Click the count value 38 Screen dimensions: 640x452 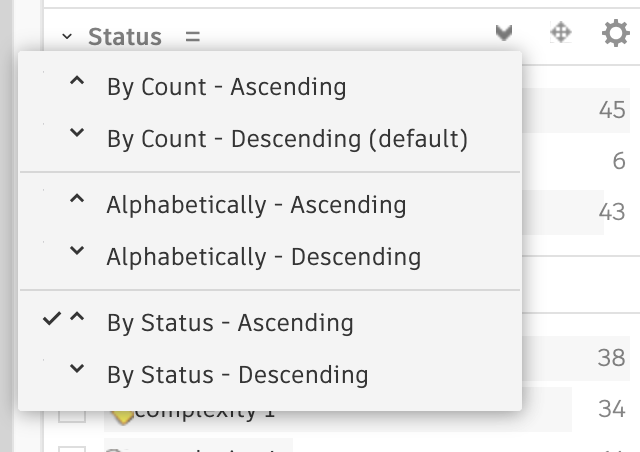611,357
